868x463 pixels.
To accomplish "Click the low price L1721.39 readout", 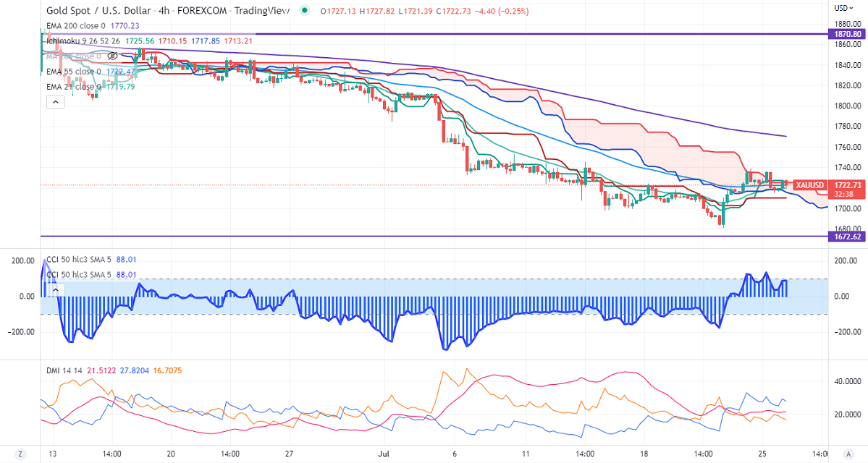I will tap(416, 11).
